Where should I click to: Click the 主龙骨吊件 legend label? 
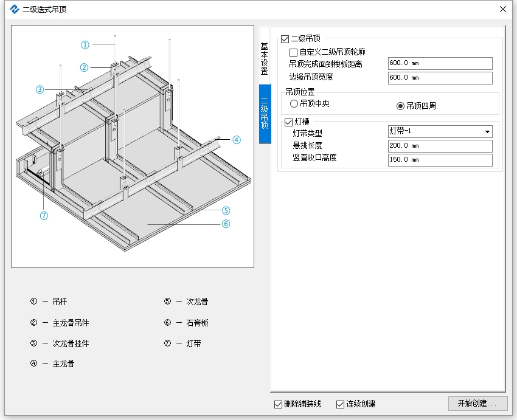click(71, 323)
